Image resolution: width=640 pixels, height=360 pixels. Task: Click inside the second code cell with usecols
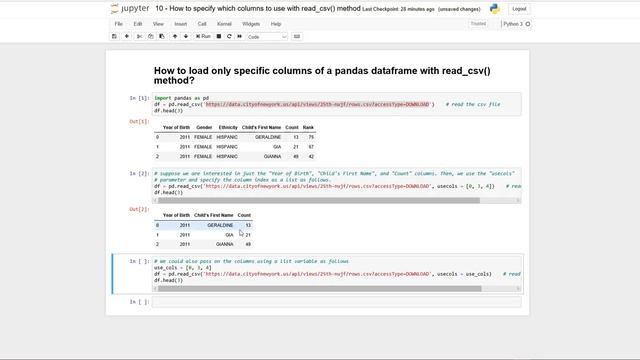tap(337, 183)
